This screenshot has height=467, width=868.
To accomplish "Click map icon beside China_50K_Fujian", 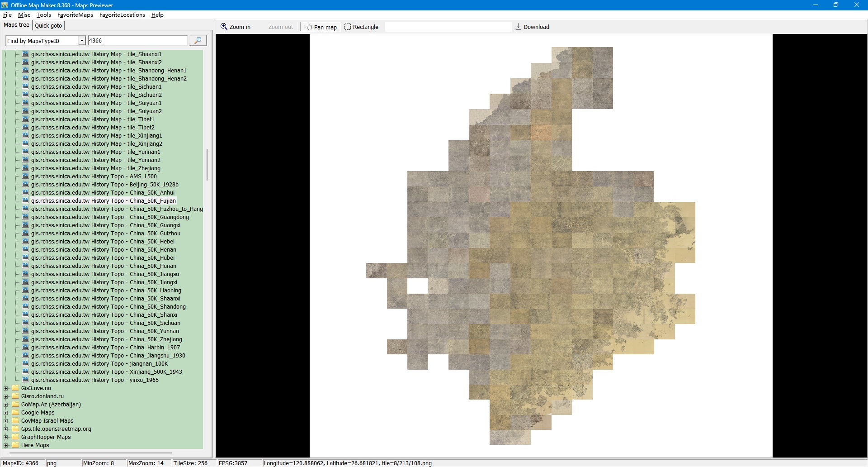I will coord(25,200).
